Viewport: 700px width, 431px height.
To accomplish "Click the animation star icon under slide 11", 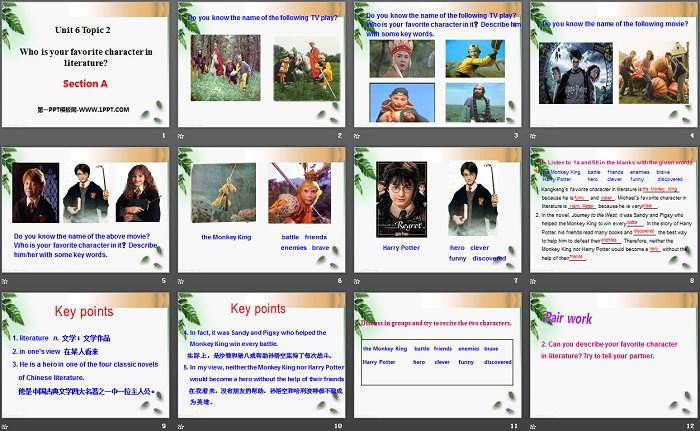I will [357, 427].
